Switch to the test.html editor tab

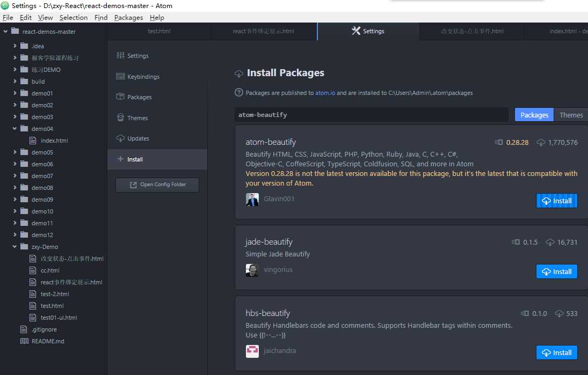pos(159,31)
